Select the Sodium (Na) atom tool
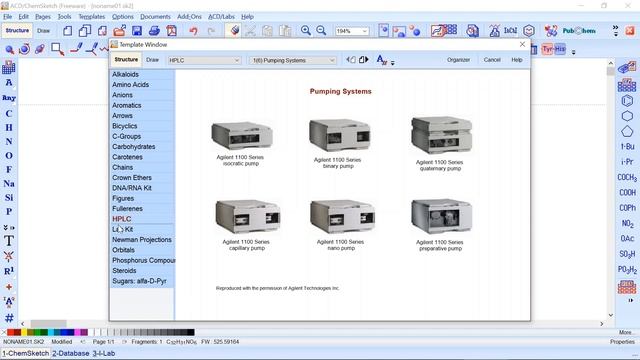 tap(9, 184)
